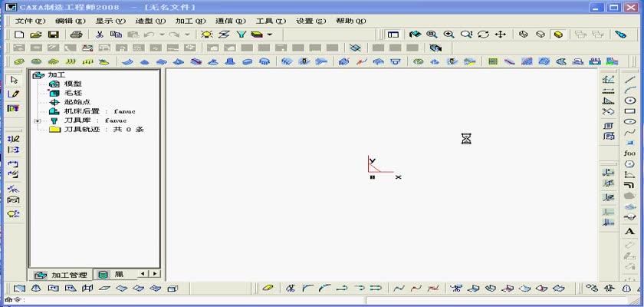This screenshot has height=307, width=644.
Task: Open a file with the folder icon
Action: coord(36,35)
